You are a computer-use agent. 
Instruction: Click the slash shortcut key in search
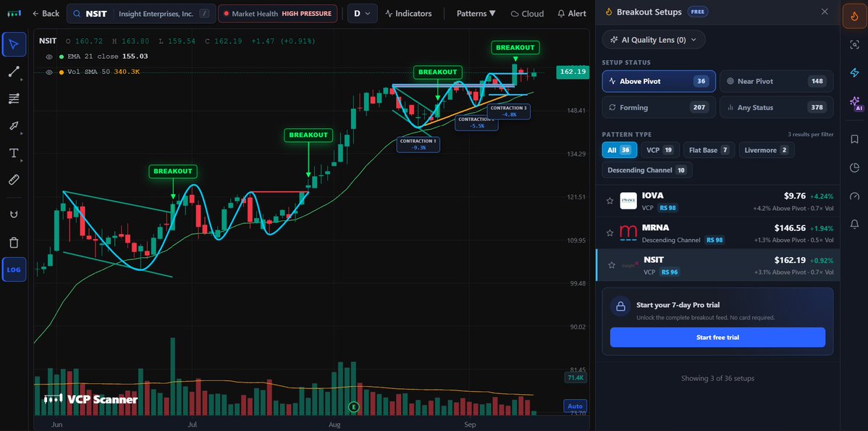click(205, 13)
